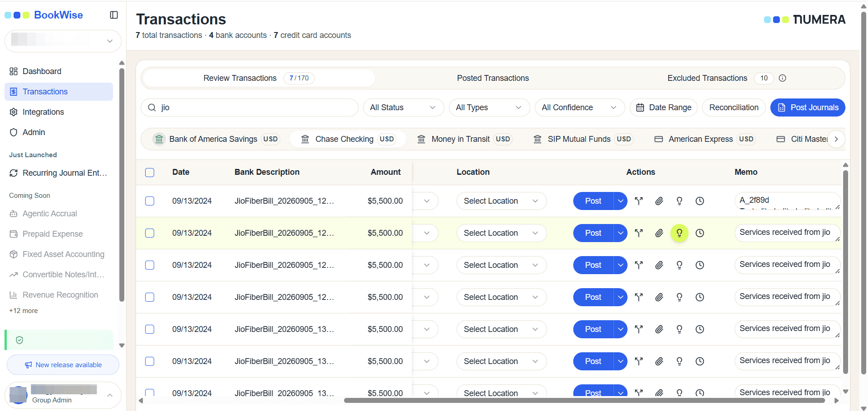Check the highlighted second row checkbox
868x411 pixels.
coord(150,233)
